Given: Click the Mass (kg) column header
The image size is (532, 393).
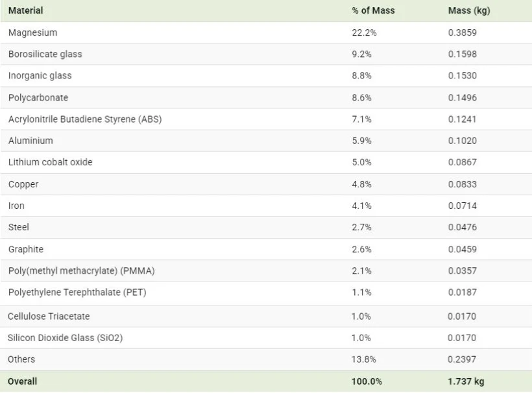Looking at the screenshot, I should (469, 10).
